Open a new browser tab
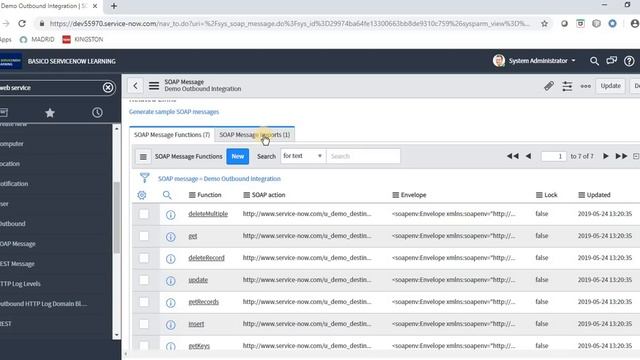The height and width of the screenshot is (360, 640). 114,6
